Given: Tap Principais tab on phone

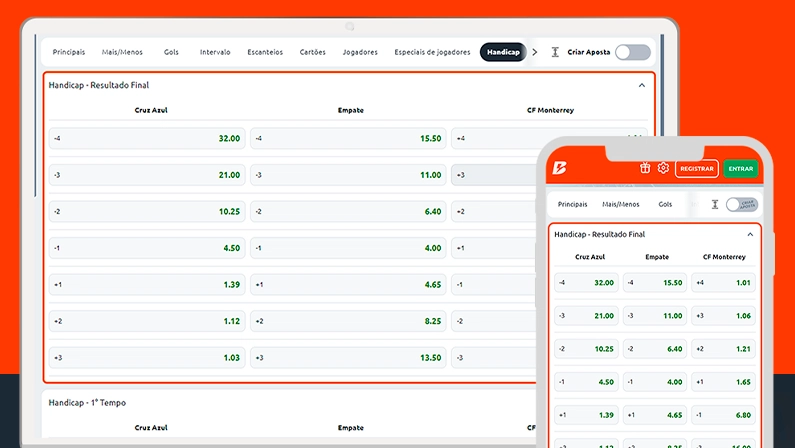Looking at the screenshot, I should click(x=572, y=204).
